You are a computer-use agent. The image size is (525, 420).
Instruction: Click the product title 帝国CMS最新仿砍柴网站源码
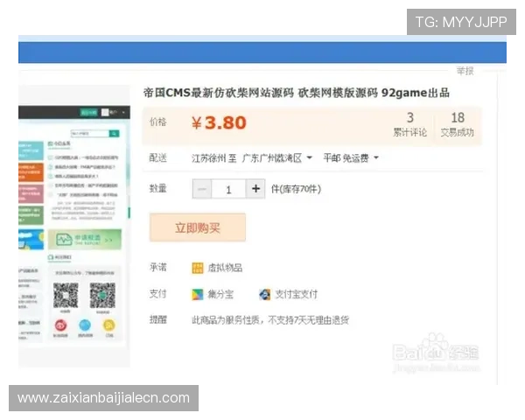(x=218, y=93)
